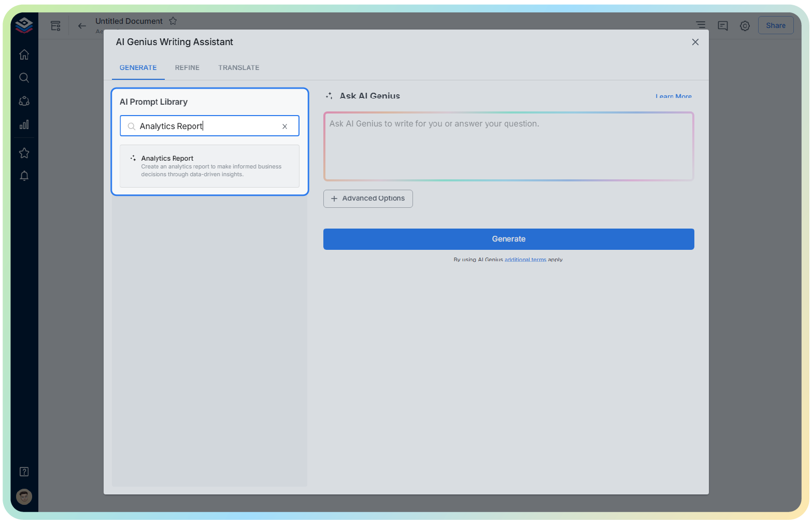Focus the Ask AI Genius text area

point(509,147)
